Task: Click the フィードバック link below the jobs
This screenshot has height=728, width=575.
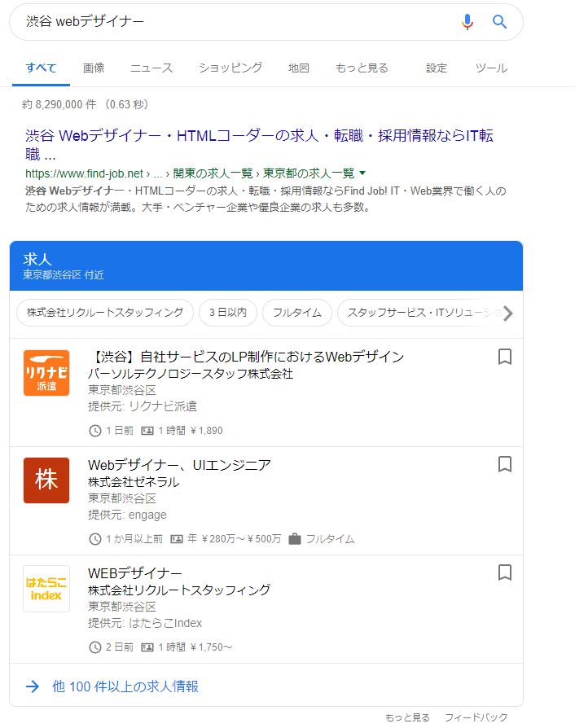Action: 476,717
